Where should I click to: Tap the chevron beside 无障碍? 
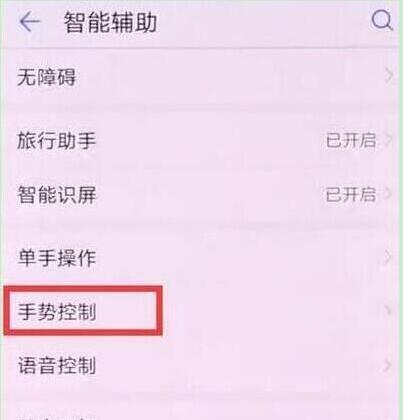[x=389, y=77]
